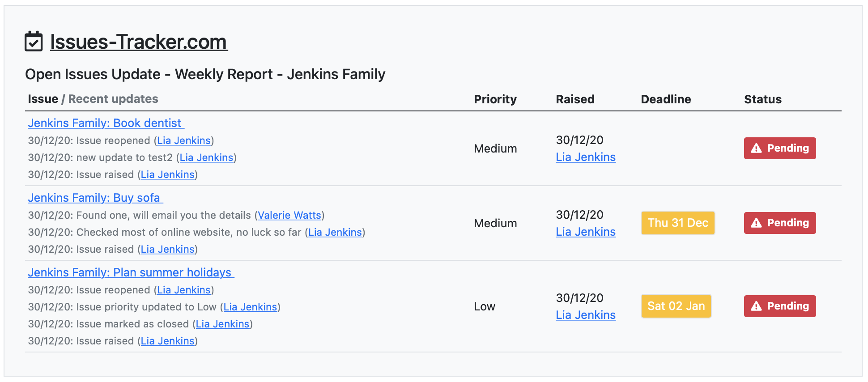The height and width of the screenshot is (382, 868).
Task: Open the Jenkins Family: Plan summer holidays issue
Action: [130, 272]
